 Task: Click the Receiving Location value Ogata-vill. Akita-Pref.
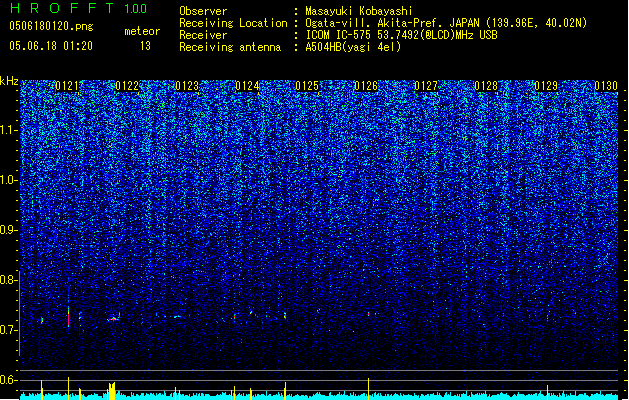coord(375,23)
